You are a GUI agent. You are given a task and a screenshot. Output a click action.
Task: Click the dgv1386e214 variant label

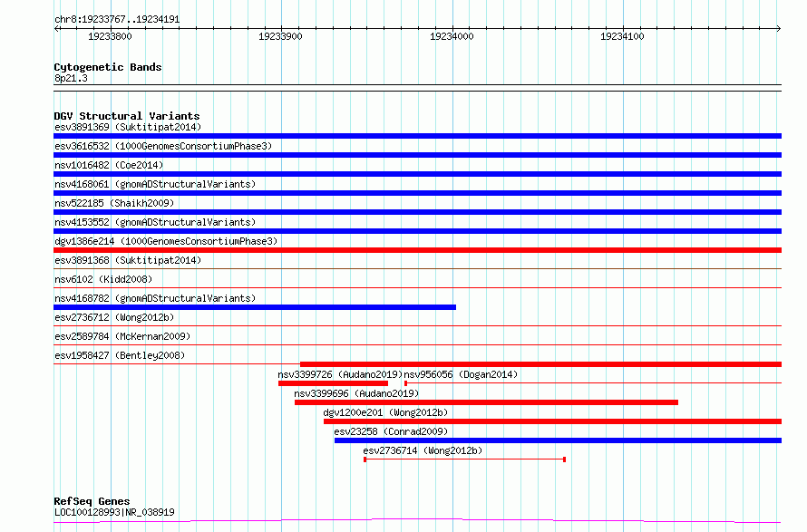click(166, 241)
